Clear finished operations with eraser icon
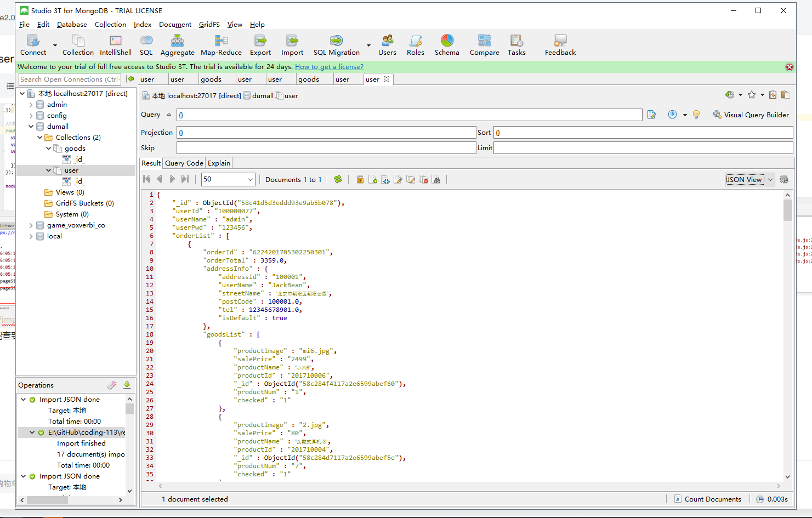The image size is (812, 518). click(x=112, y=385)
